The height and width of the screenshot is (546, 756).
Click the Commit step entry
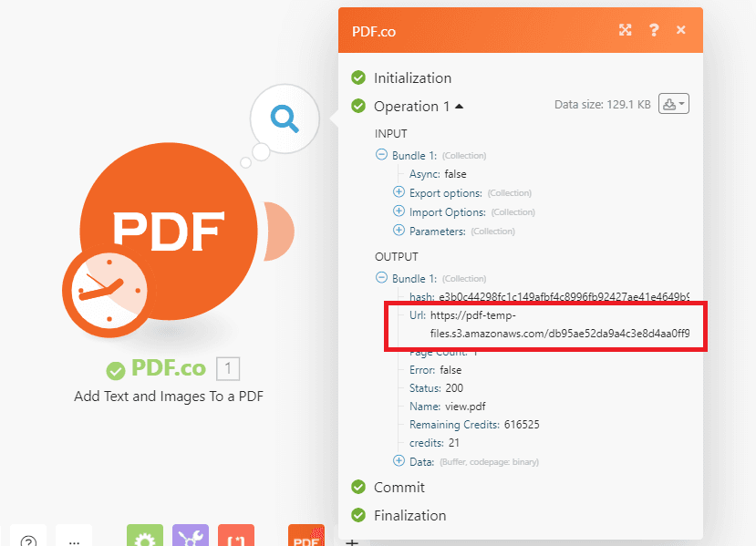tap(399, 488)
